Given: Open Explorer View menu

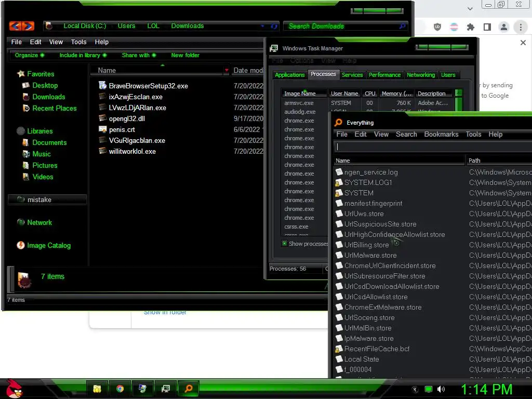Looking at the screenshot, I should point(56,42).
